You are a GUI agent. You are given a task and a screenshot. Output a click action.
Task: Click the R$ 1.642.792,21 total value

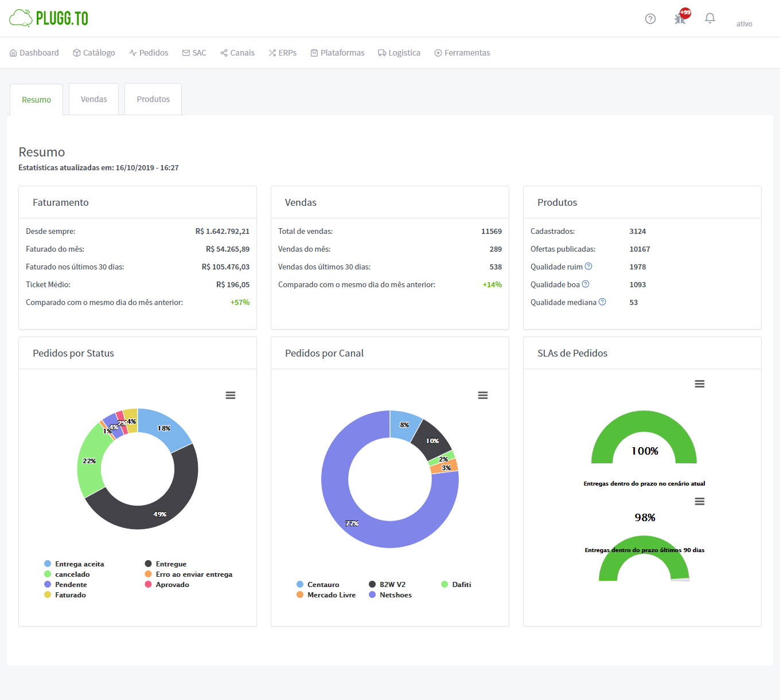223,231
